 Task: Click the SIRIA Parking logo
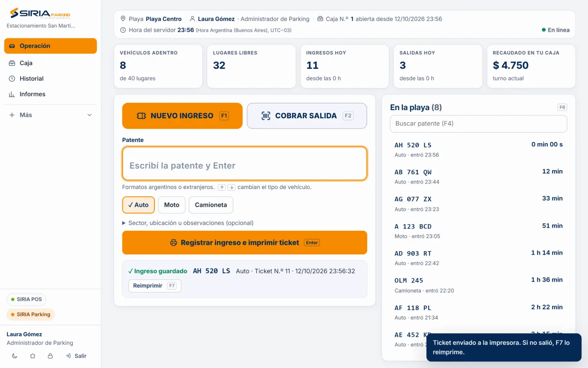click(x=40, y=13)
